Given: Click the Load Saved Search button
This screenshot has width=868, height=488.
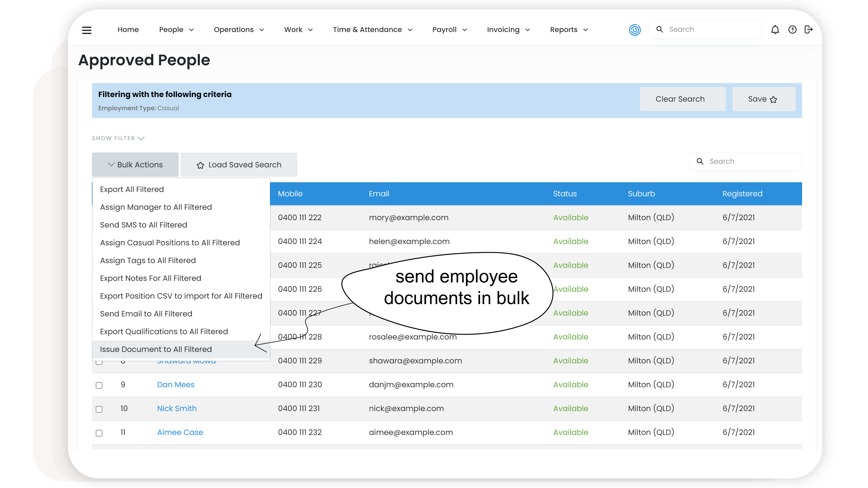Looking at the screenshot, I should 239,165.
